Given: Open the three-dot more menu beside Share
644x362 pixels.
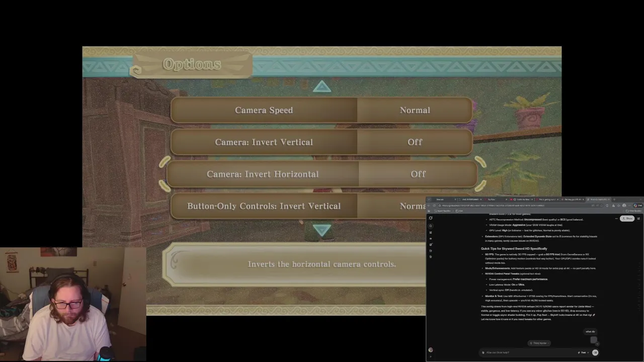Looking at the screenshot, I should coord(616,218).
